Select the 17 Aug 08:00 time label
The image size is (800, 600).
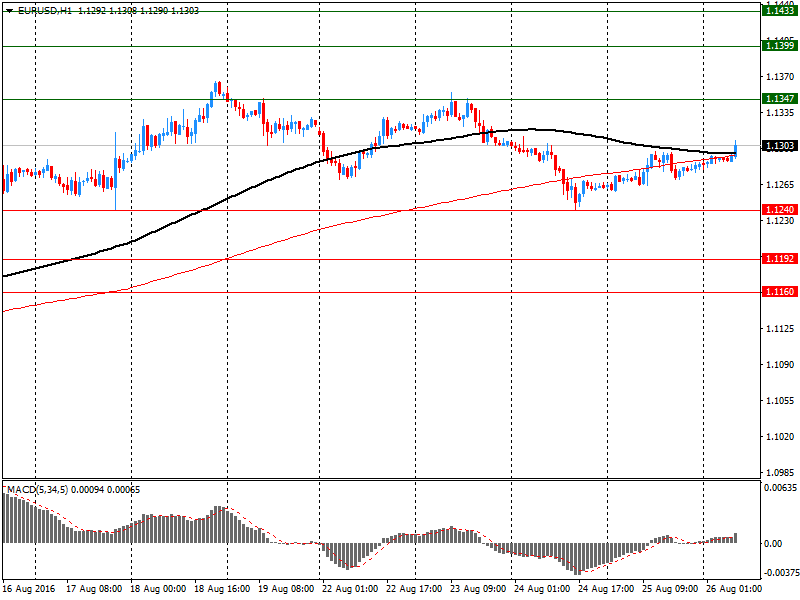tap(94, 589)
